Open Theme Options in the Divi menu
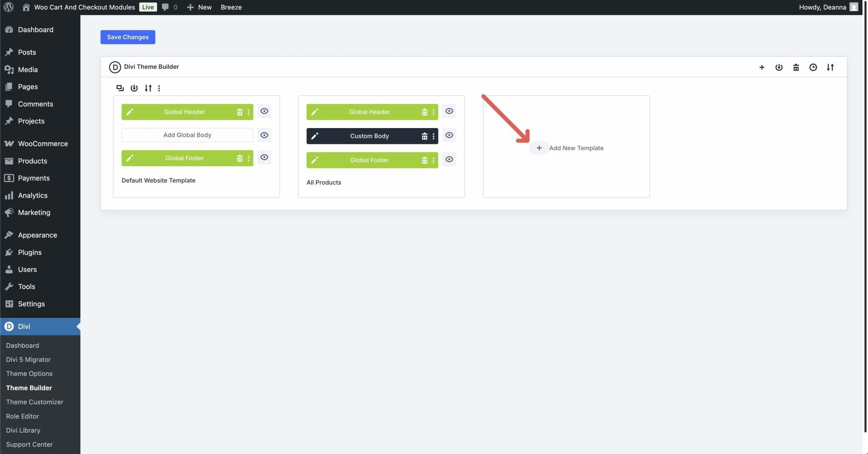Image resolution: width=868 pixels, height=454 pixels. pos(29,373)
